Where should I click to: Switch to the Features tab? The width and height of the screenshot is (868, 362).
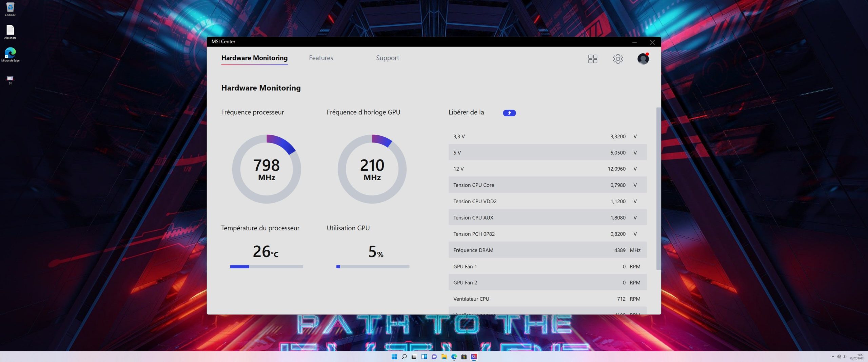(321, 58)
